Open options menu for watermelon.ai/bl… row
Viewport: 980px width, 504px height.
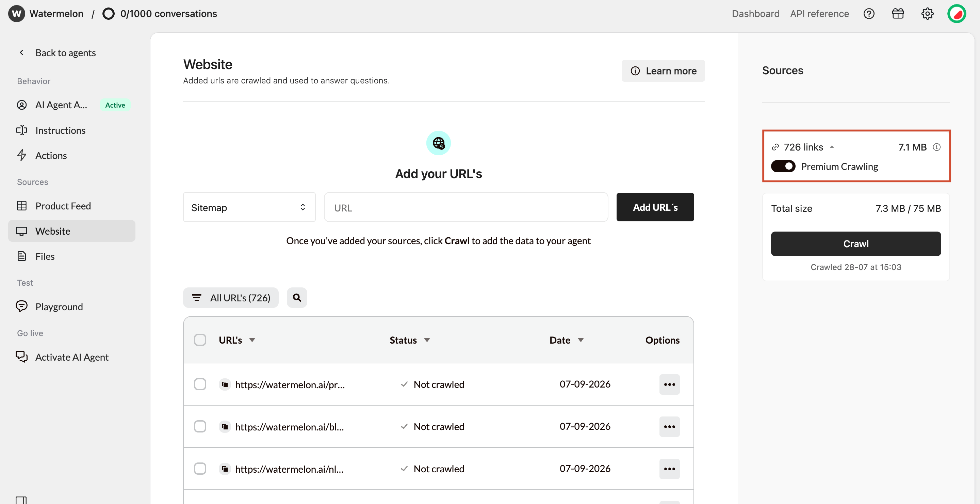click(669, 427)
